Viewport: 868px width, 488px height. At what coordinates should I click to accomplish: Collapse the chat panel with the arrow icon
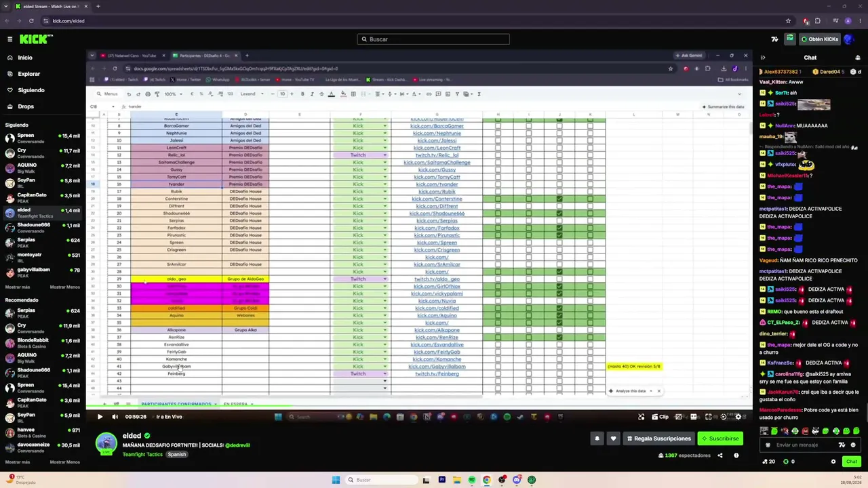[763, 58]
